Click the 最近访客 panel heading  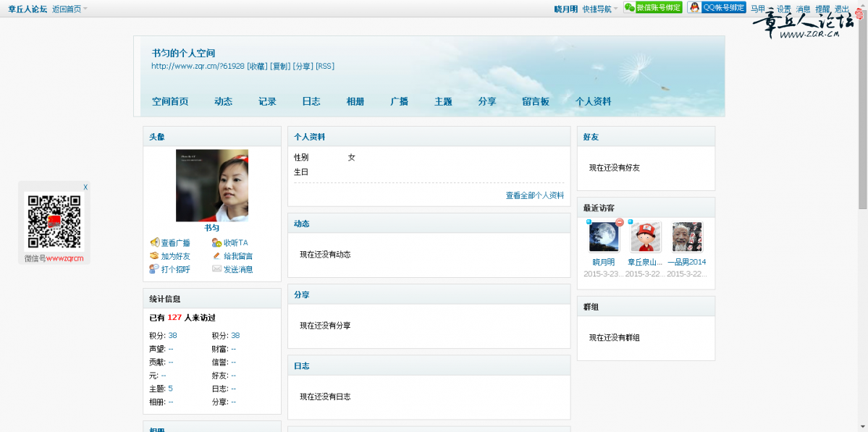pos(599,208)
